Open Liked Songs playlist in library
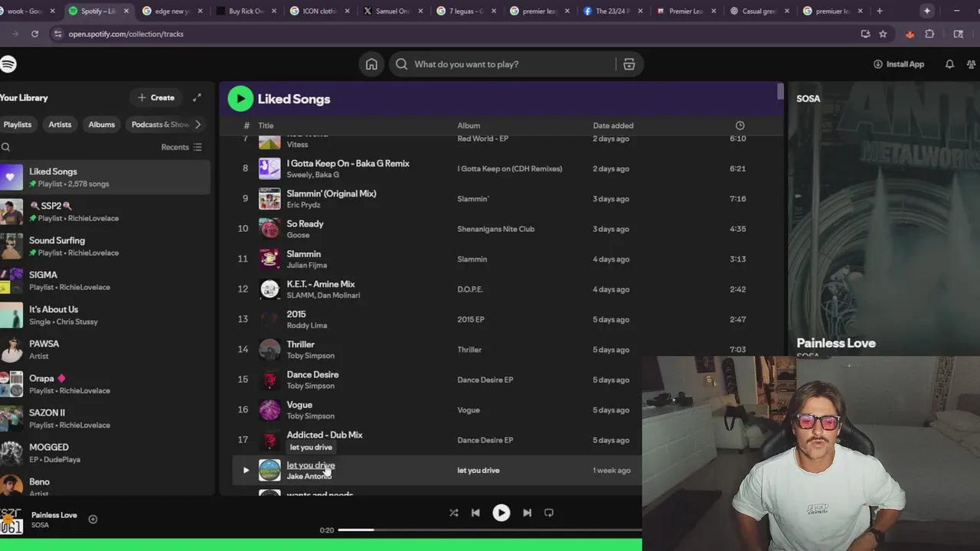This screenshot has width=980, height=551. (x=105, y=178)
